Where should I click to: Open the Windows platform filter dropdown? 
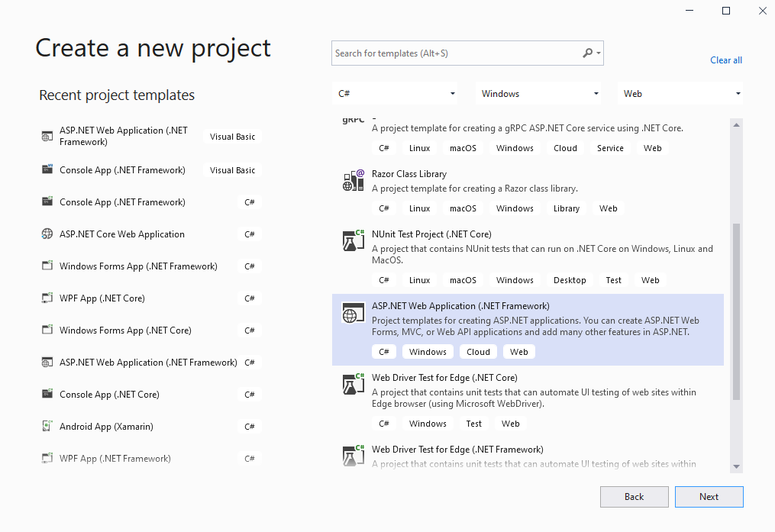click(x=539, y=94)
